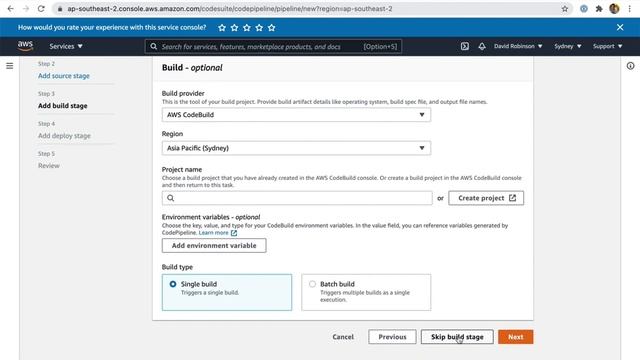Viewport: 640px width, 360px height.
Task: Rate the console five stars
Action: tap(271, 28)
